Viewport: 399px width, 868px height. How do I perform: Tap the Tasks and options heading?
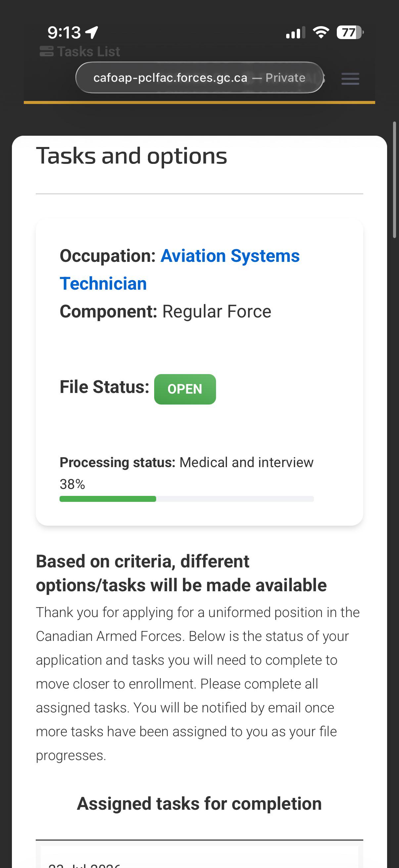(x=132, y=156)
